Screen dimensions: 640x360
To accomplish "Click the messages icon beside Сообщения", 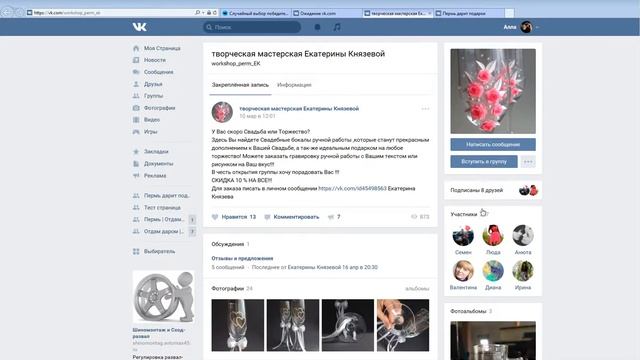I will [136, 72].
